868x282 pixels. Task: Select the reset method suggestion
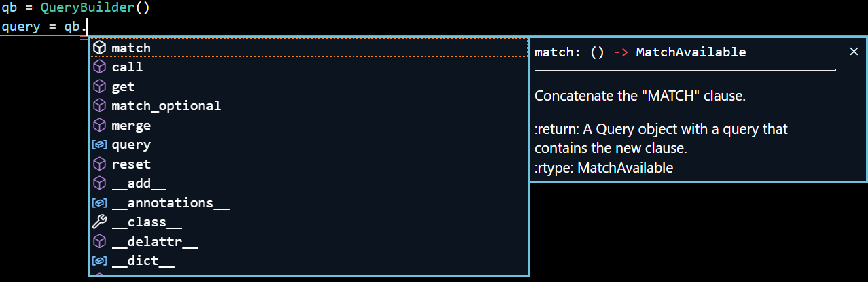131,164
